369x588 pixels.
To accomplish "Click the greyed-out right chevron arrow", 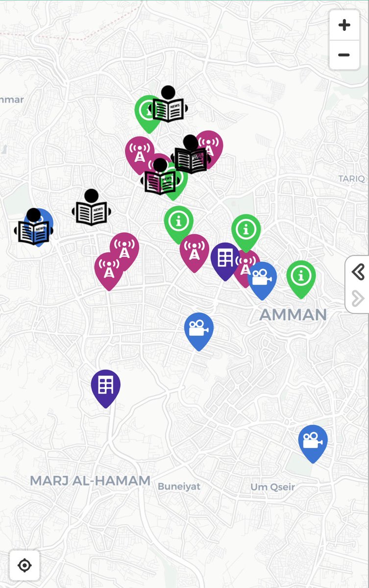I will coord(358,297).
